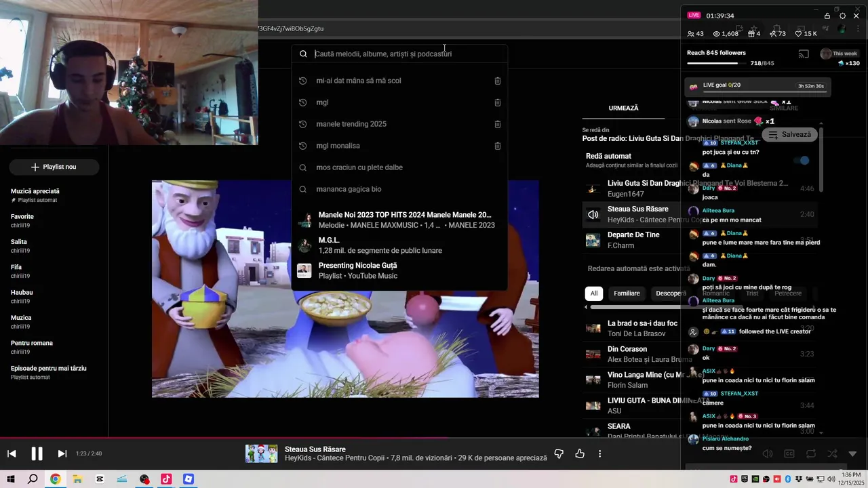
Task: Click trash icon next to 'mgl monalisa'
Action: [x=497, y=146]
